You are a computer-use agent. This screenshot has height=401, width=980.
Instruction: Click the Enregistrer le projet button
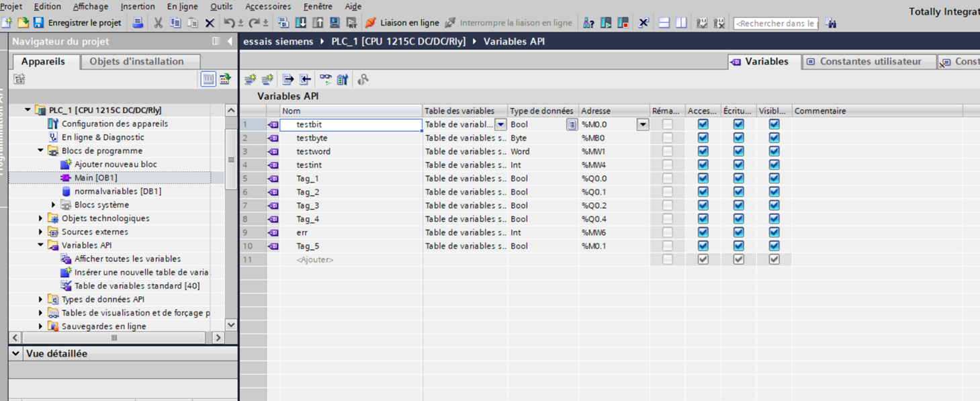tap(84, 23)
